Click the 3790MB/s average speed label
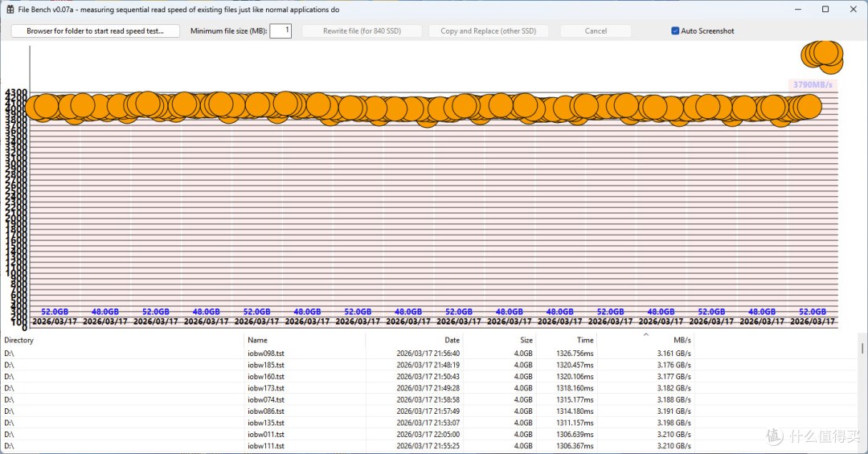This screenshot has width=868, height=454. 812,84
